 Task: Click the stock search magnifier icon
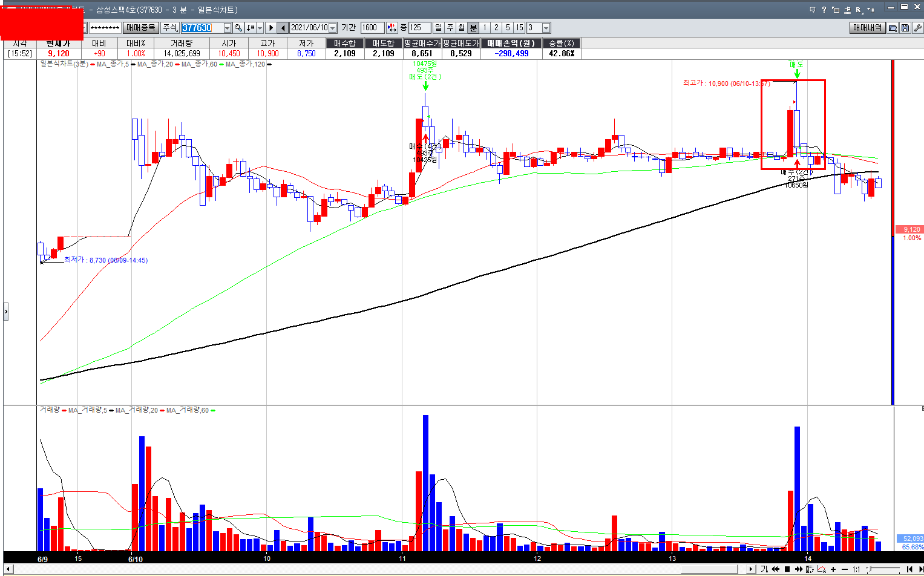click(x=238, y=28)
